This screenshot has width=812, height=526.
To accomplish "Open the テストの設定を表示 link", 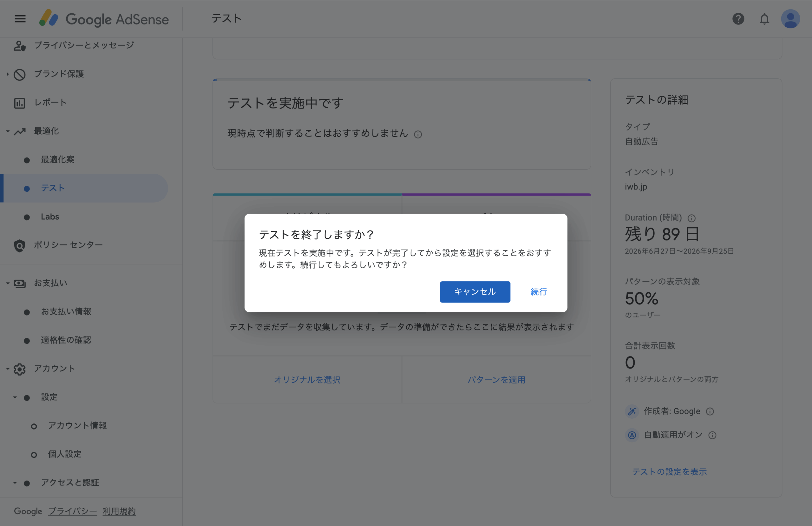I will click(x=669, y=472).
